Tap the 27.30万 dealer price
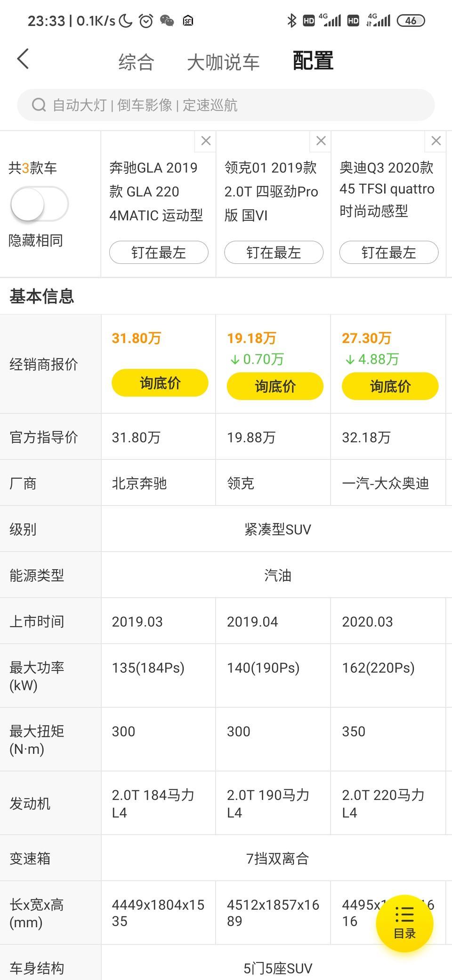This screenshot has width=452, height=980. point(367,338)
